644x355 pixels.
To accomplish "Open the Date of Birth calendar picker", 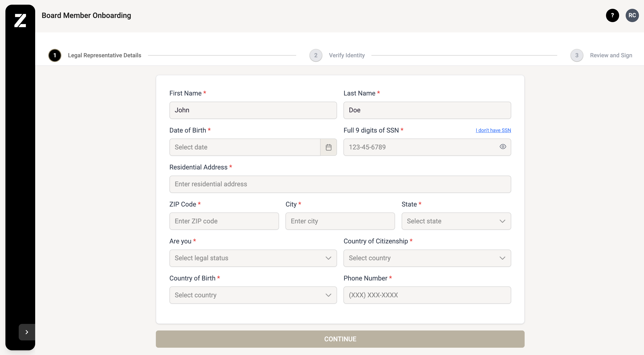I will tap(328, 147).
